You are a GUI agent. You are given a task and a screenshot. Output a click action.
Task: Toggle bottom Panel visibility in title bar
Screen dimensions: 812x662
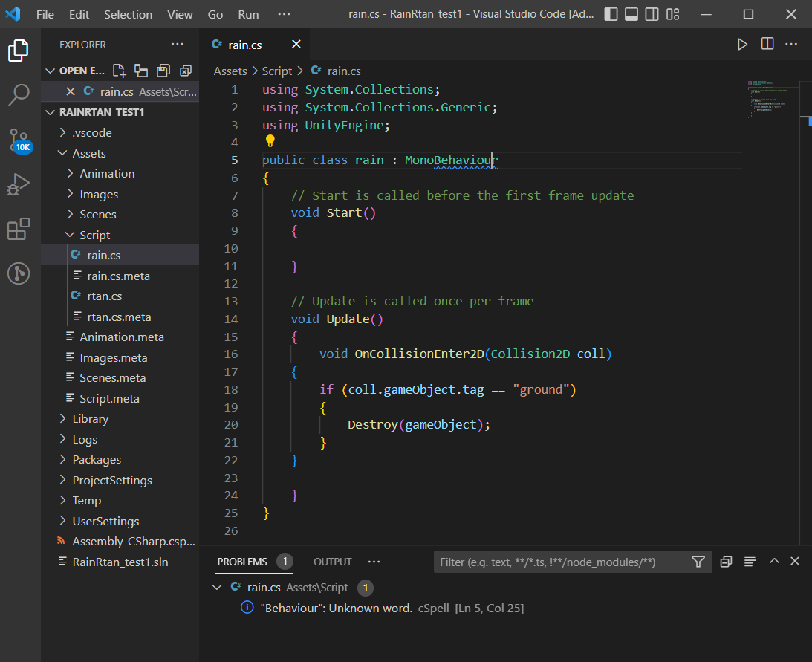631,14
